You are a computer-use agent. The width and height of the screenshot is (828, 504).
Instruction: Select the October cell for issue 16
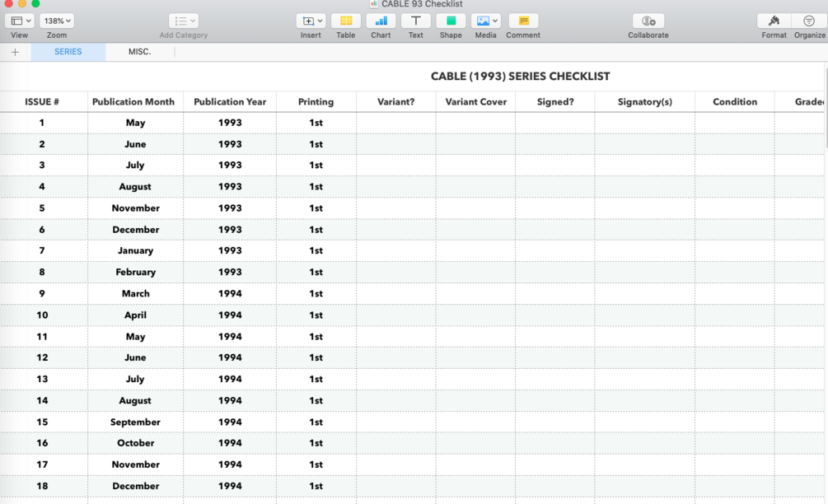(135, 443)
